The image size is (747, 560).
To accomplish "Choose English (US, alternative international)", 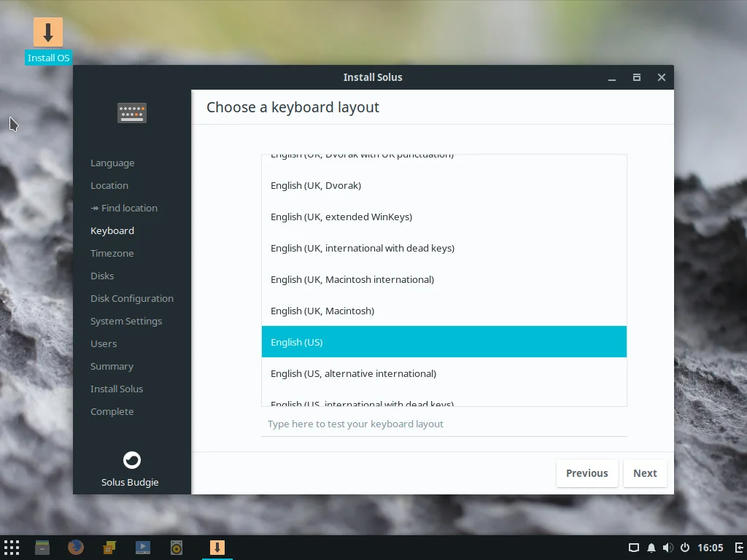I will pyautogui.click(x=444, y=373).
